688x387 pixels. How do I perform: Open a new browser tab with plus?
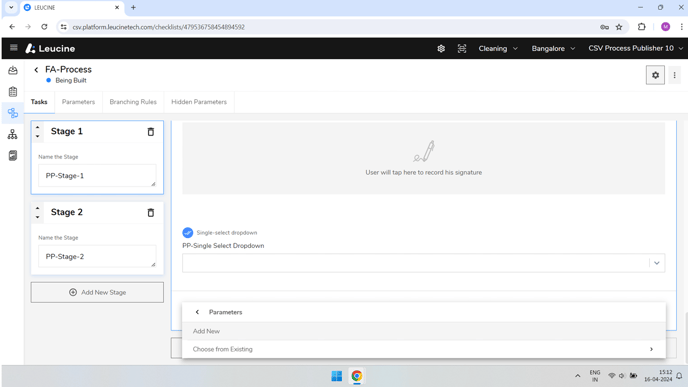[x=133, y=7]
